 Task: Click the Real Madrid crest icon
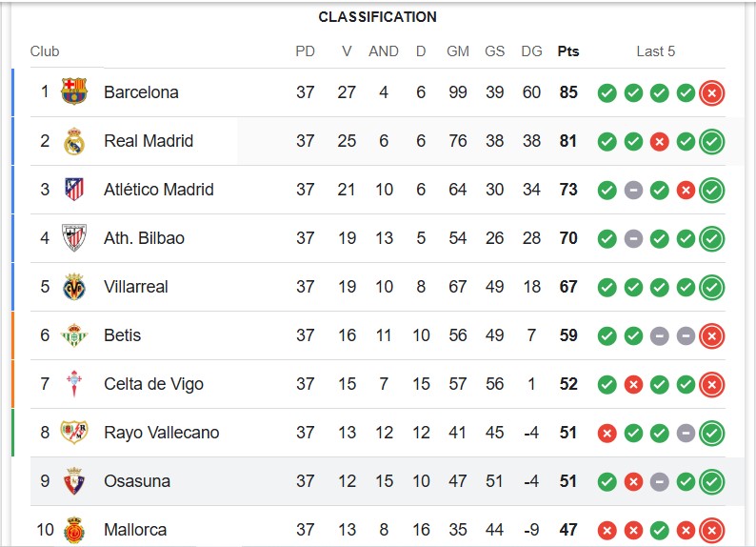[x=73, y=141]
